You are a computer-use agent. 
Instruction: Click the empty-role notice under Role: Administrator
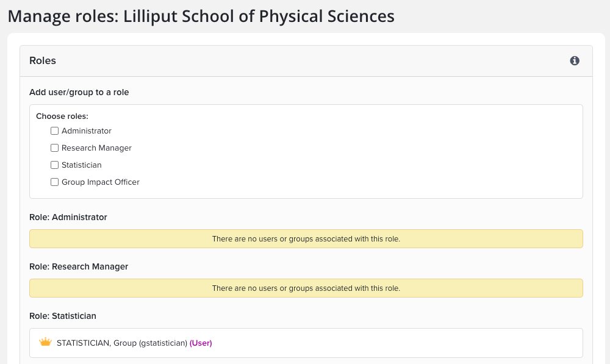306,239
